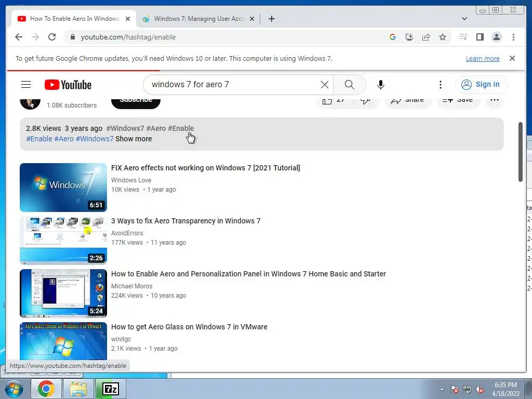This screenshot has width=532, height=399.
Task: Click the Sign in button
Action: pos(481,85)
